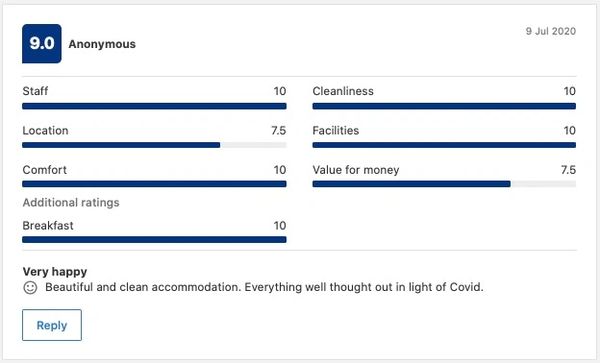Click the Breakfast score of 10

[280, 226]
